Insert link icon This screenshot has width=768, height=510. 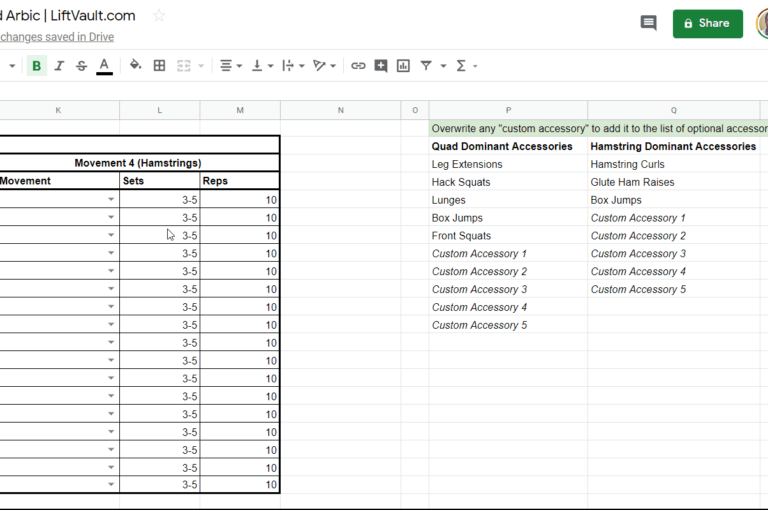tap(358, 66)
